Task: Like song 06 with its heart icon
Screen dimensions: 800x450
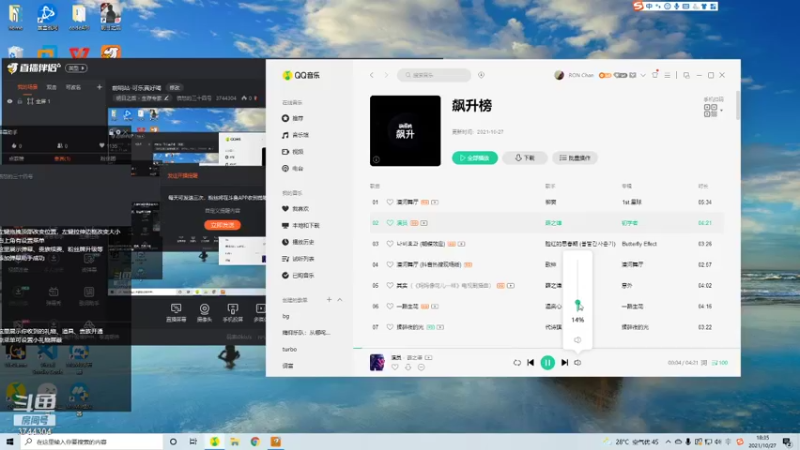Action: [x=390, y=307]
